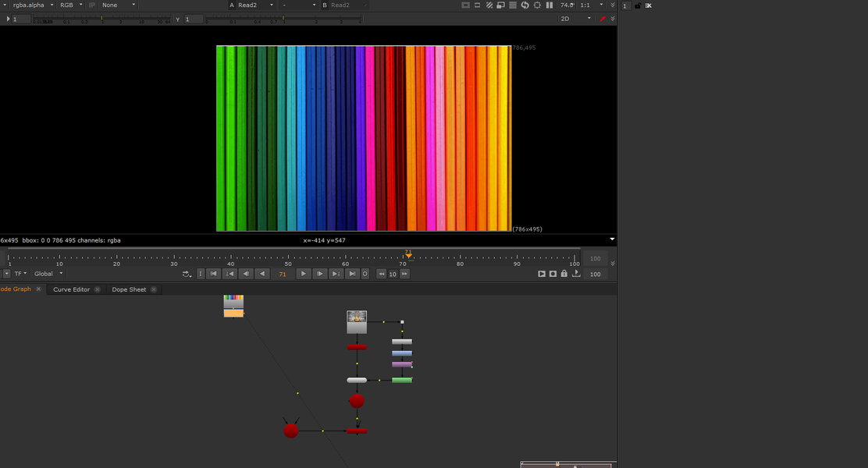Click the frame increment 10 field

(393, 274)
